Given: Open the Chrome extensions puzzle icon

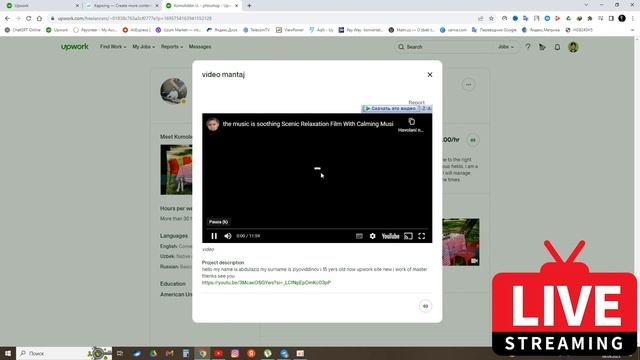Looking at the screenshot, I should pos(590,18).
